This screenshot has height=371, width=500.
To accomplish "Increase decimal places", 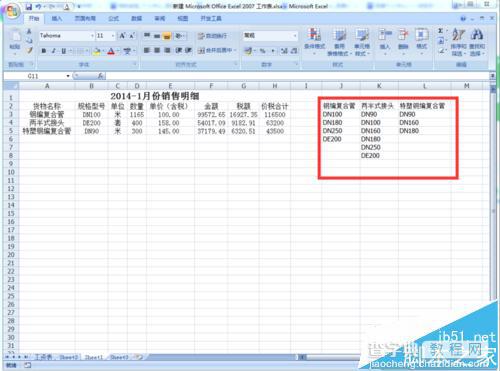I will tap(284, 51).
